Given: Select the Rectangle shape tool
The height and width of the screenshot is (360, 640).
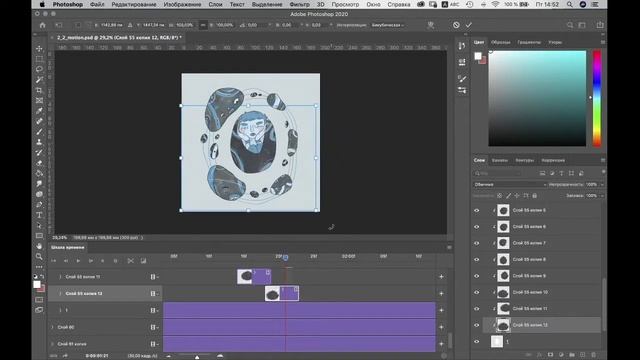Looking at the screenshot, I should pyautogui.click(x=39, y=236).
